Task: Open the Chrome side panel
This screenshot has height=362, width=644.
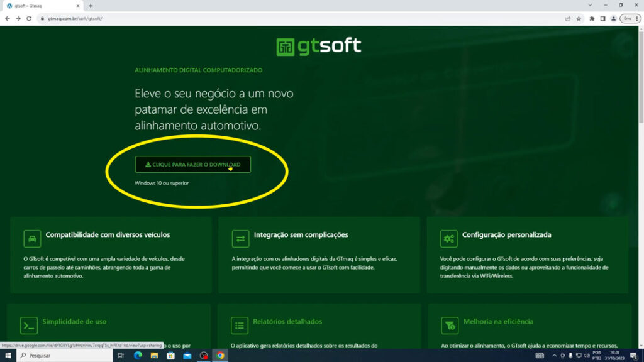Action: click(602, 18)
